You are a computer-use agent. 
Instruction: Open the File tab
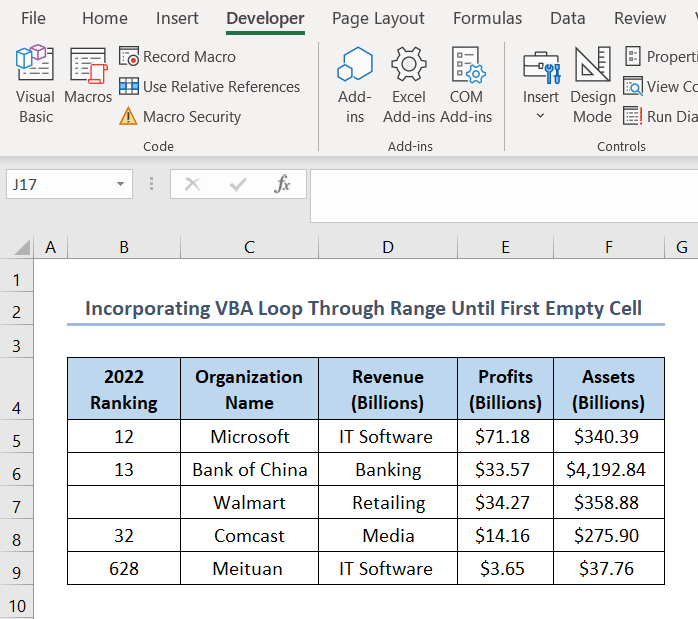pos(33,18)
